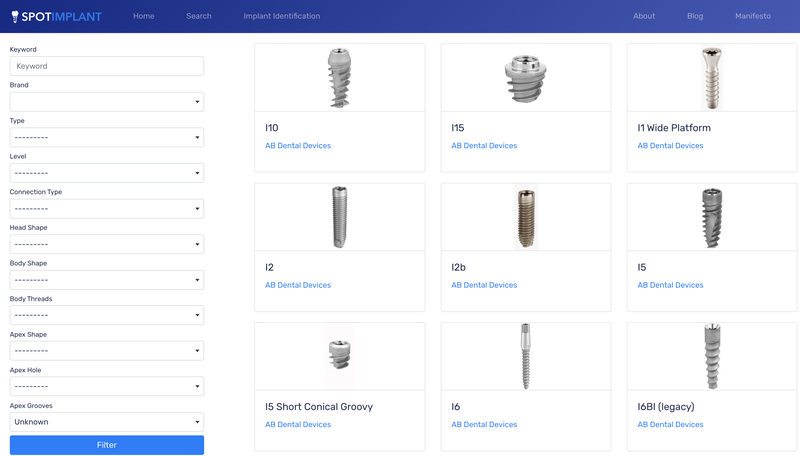Viewport: 800px width, 456px height.
Task: Open the Level dropdown
Action: point(107,173)
